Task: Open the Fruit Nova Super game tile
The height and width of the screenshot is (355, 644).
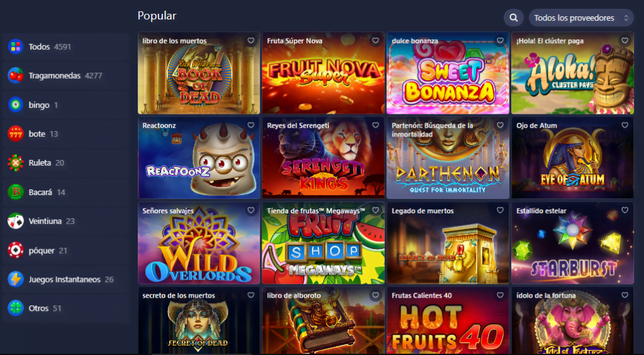Action: pyautogui.click(x=324, y=73)
